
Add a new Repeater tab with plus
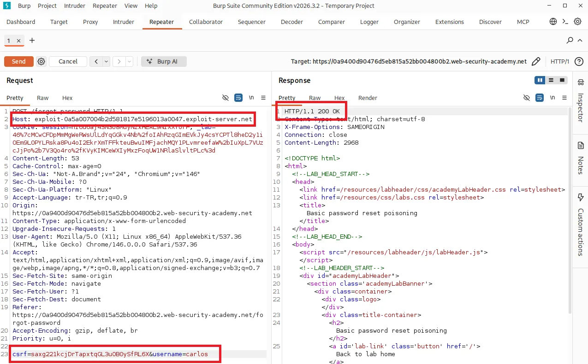point(32,41)
